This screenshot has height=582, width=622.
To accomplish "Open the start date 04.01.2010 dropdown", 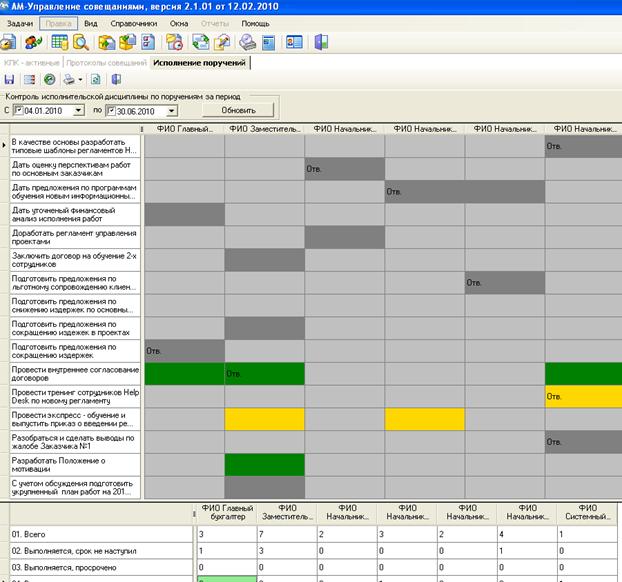I will click(80, 110).
